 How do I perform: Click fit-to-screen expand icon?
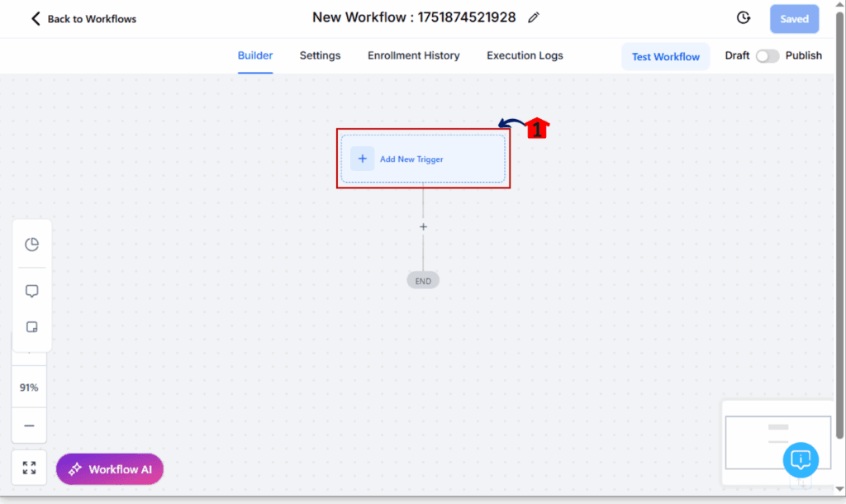point(29,468)
